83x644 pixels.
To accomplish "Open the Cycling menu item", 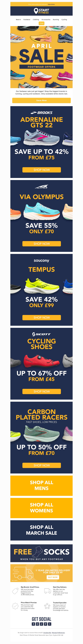I will point(64,19).
